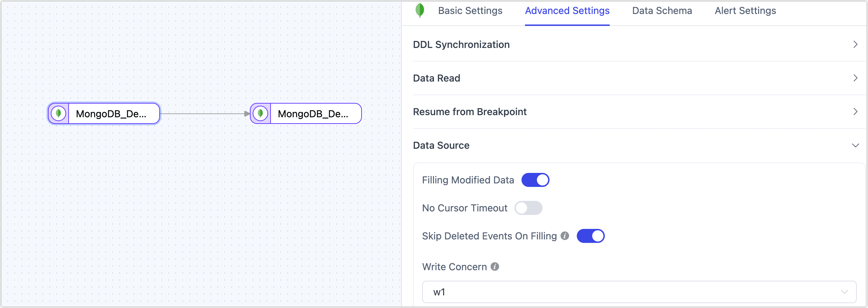Open the Alert Settings tab
The width and height of the screenshot is (868, 308).
pos(745,10)
